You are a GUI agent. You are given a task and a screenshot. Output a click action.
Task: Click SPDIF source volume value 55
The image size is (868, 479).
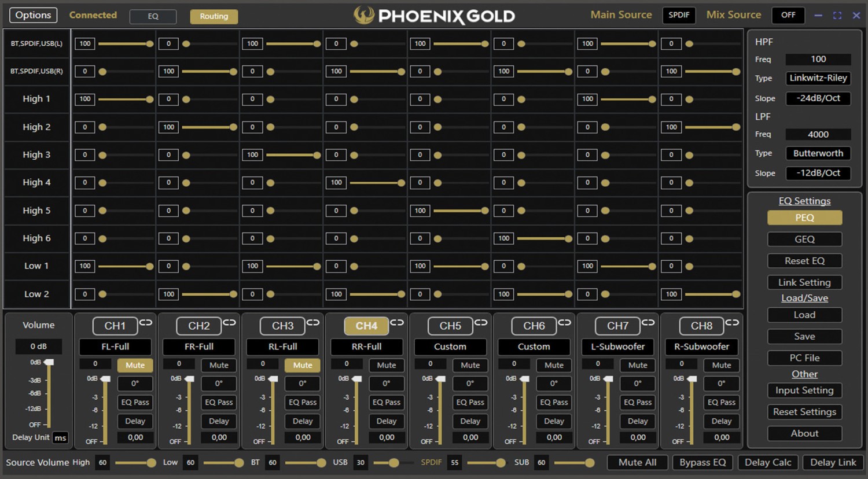[454, 462]
